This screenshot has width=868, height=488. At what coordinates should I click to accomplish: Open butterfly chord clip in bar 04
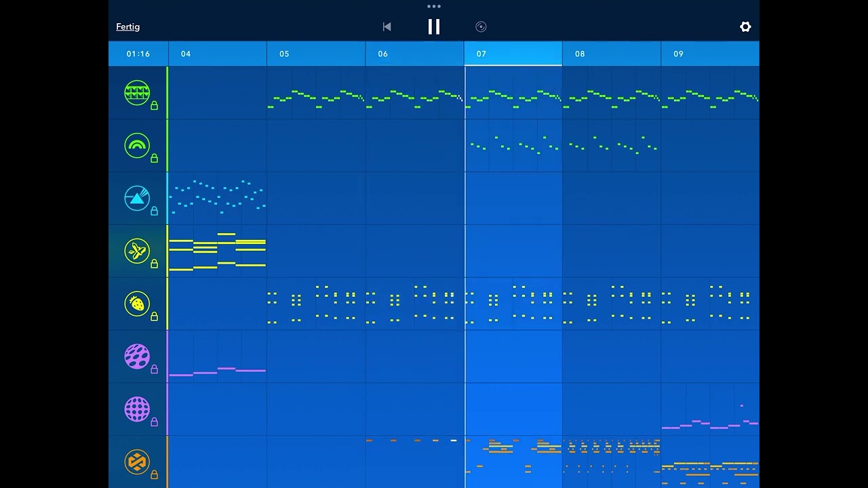[218, 251]
